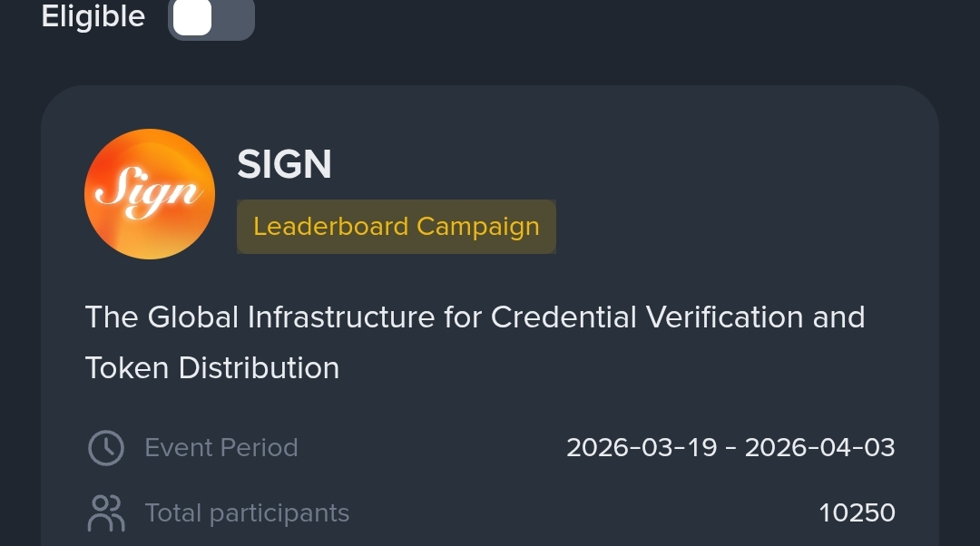Select the Leaderboard Campaign badge
The image size is (980, 546).
396,226
